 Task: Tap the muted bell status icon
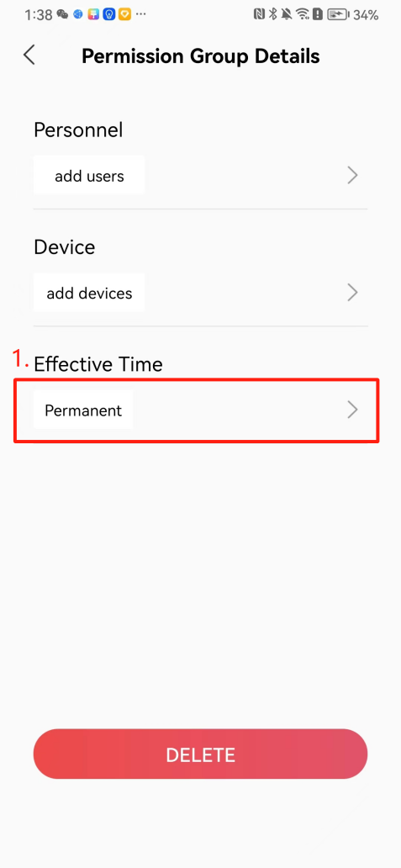pyautogui.click(x=287, y=15)
